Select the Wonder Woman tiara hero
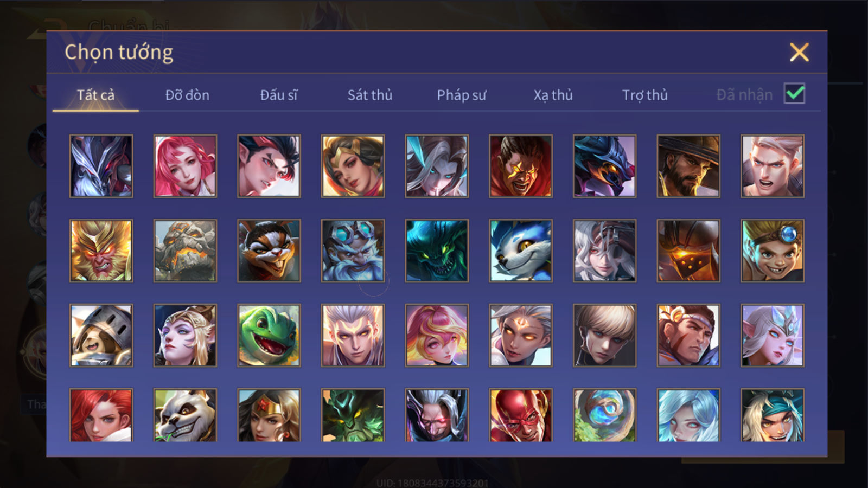The width and height of the screenshot is (868, 488). click(269, 415)
